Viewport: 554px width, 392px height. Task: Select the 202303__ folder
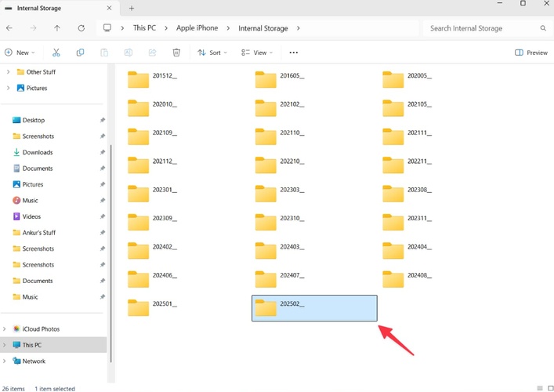[280, 194]
